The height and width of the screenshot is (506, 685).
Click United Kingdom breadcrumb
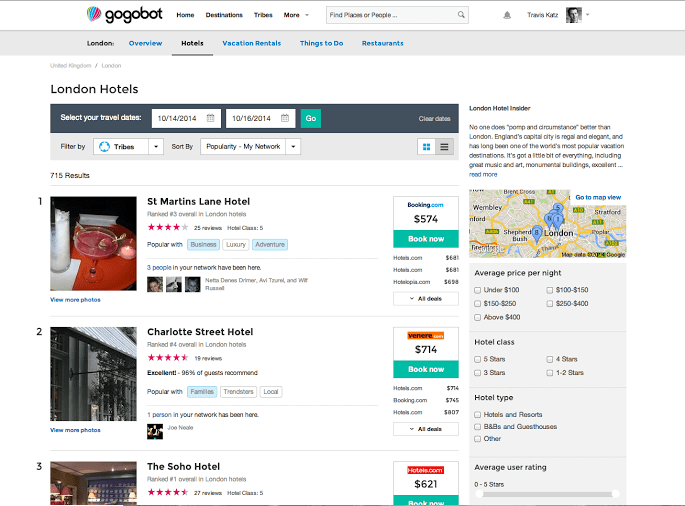[70, 66]
